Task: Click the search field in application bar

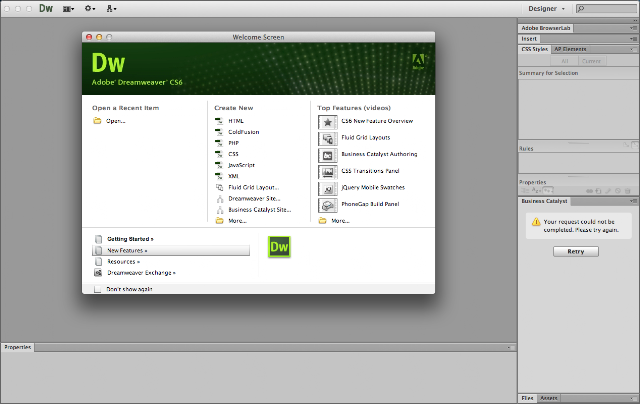Action: coord(607,9)
